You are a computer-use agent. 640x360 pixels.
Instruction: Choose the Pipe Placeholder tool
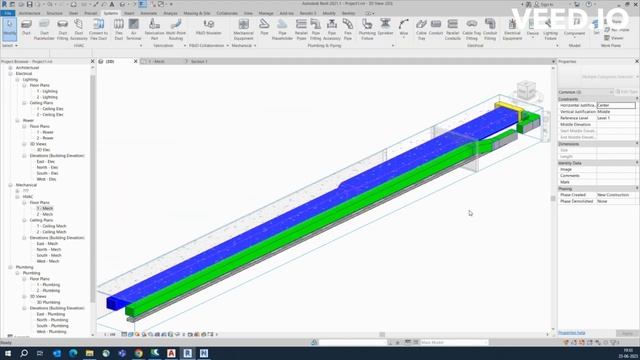282,29
